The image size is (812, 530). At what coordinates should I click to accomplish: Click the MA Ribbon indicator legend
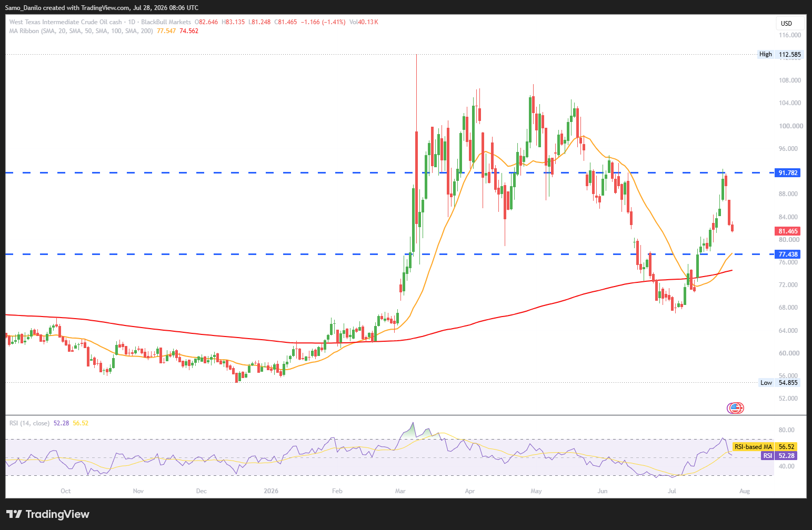[81, 31]
